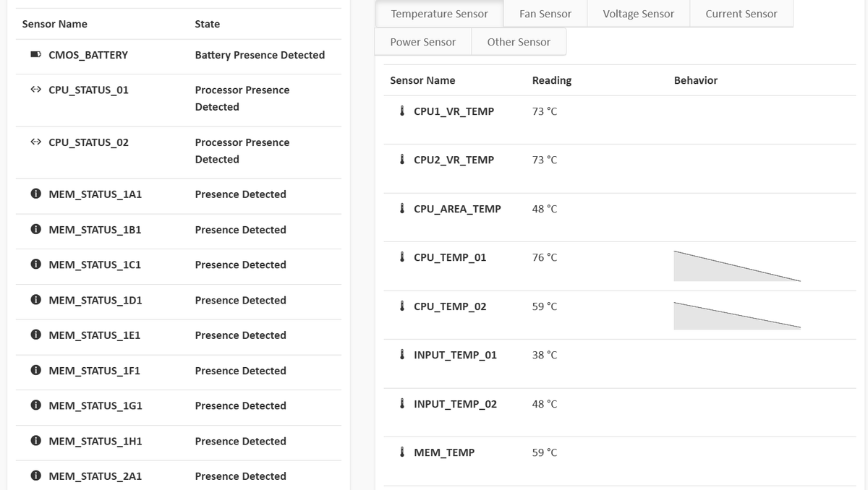868x490 pixels.
Task: Click the info icon beside MEM_STATUS_1A1
Action: pos(35,194)
